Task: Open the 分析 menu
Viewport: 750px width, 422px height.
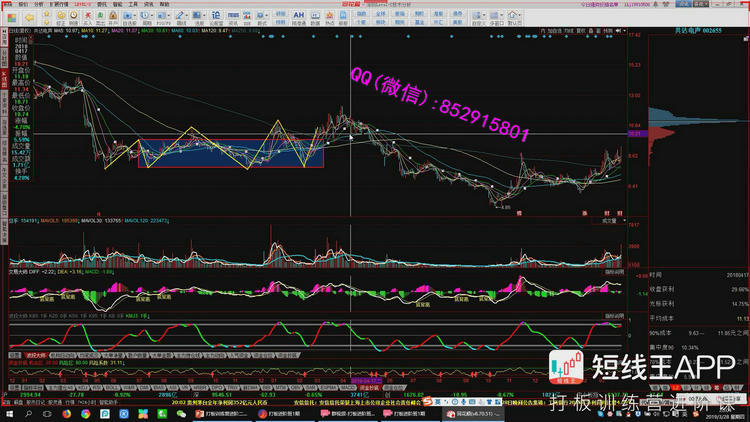Action: pos(38,4)
